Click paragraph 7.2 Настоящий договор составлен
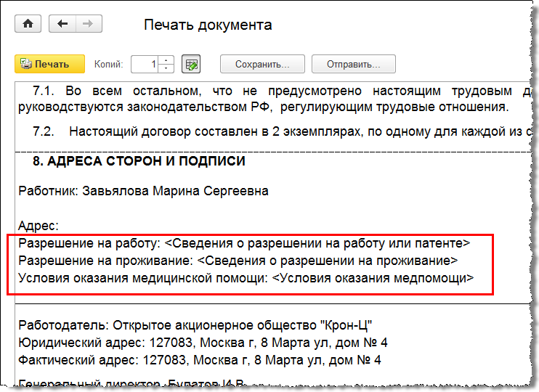The image size is (539, 392). point(283,131)
